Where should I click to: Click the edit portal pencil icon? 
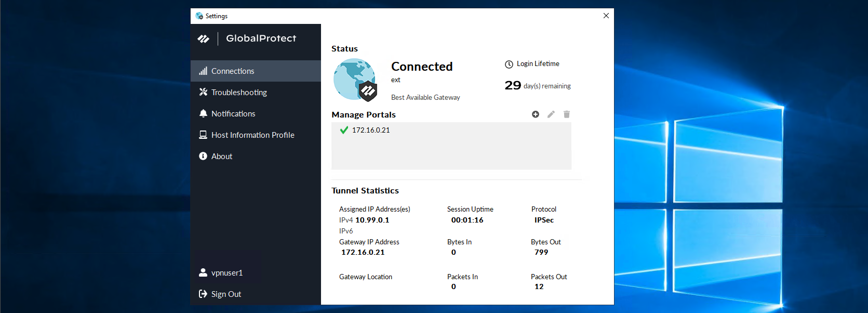pyautogui.click(x=551, y=114)
